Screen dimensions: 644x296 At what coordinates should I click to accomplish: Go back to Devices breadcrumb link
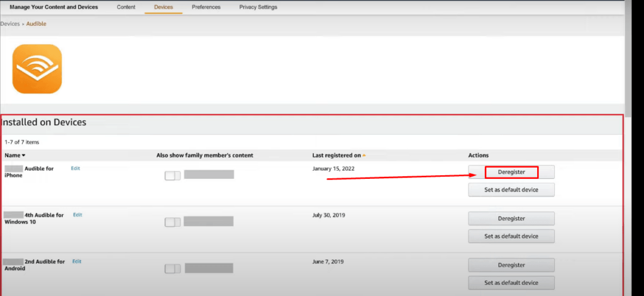tap(10, 24)
